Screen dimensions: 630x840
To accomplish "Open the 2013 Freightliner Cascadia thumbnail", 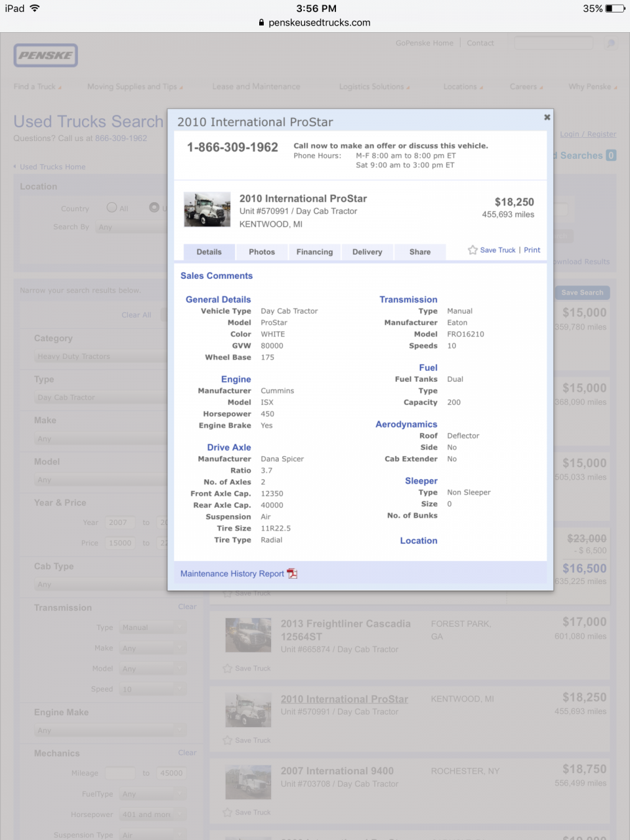I will 248,635.
